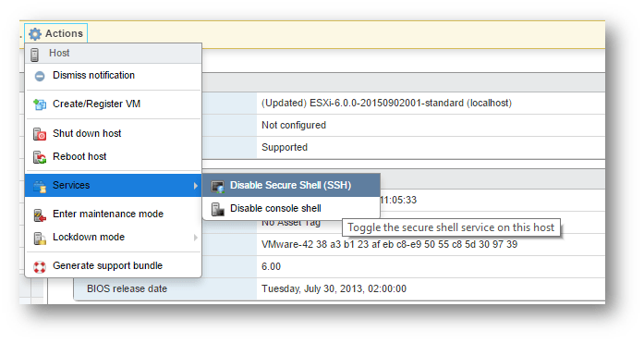644x343 pixels.
Task: Click the Create/Register VM icon
Action: (40, 104)
